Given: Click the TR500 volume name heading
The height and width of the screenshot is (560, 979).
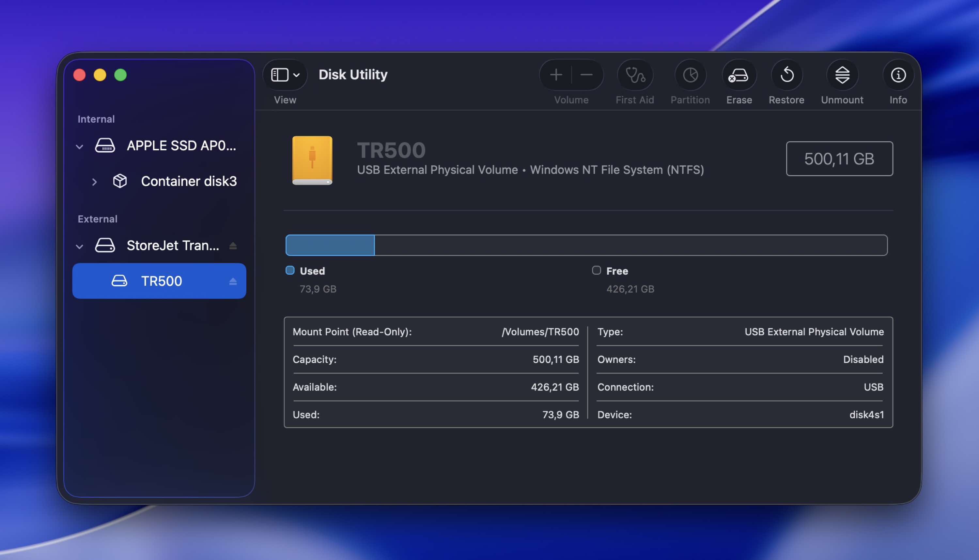Looking at the screenshot, I should pyautogui.click(x=391, y=150).
